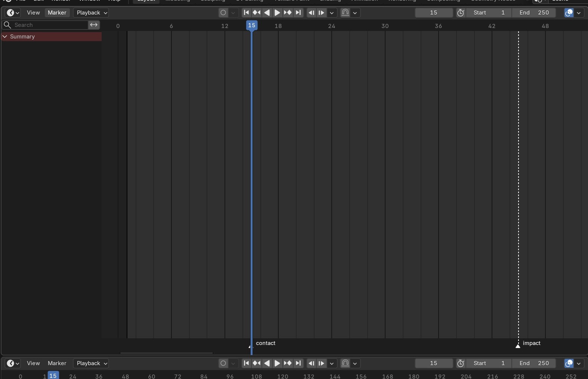Image resolution: width=588 pixels, height=379 pixels.
Task: Jump to previous keyframe in upper timeline
Action: click(x=257, y=13)
